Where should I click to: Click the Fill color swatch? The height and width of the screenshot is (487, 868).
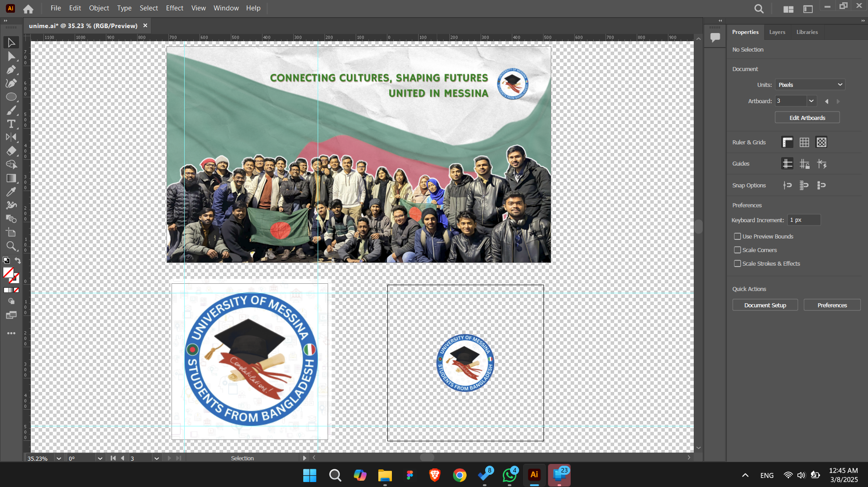click(x=9, y=272)
